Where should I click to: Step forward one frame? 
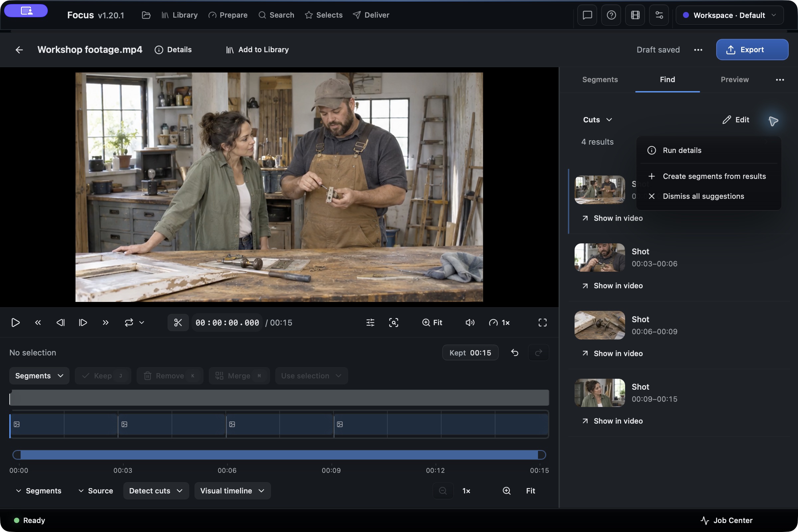(83, 322)
